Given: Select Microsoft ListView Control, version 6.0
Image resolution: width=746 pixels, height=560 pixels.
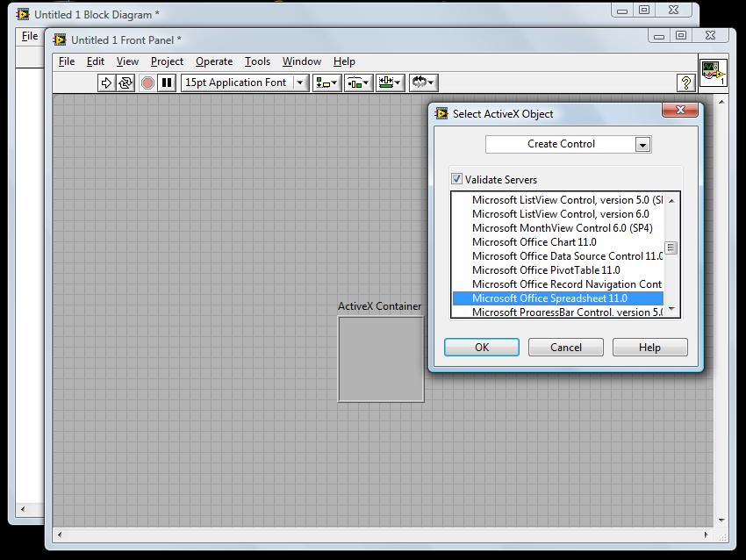Looking at the screenshot, I should [557, 214].
